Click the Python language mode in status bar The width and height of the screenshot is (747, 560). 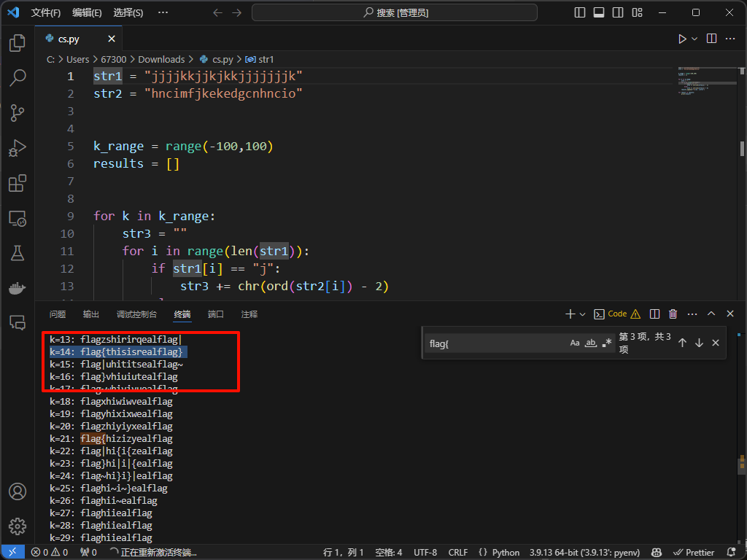click(x=500, y=553)
